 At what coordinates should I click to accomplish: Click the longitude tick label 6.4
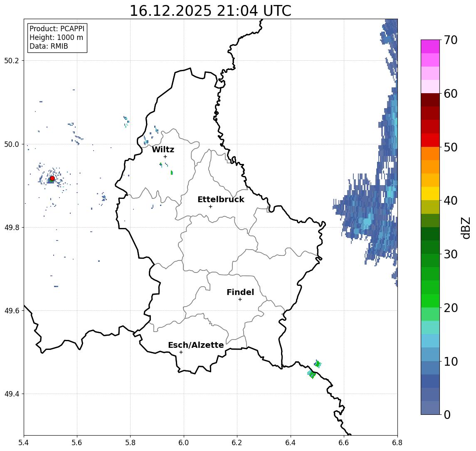291,443
